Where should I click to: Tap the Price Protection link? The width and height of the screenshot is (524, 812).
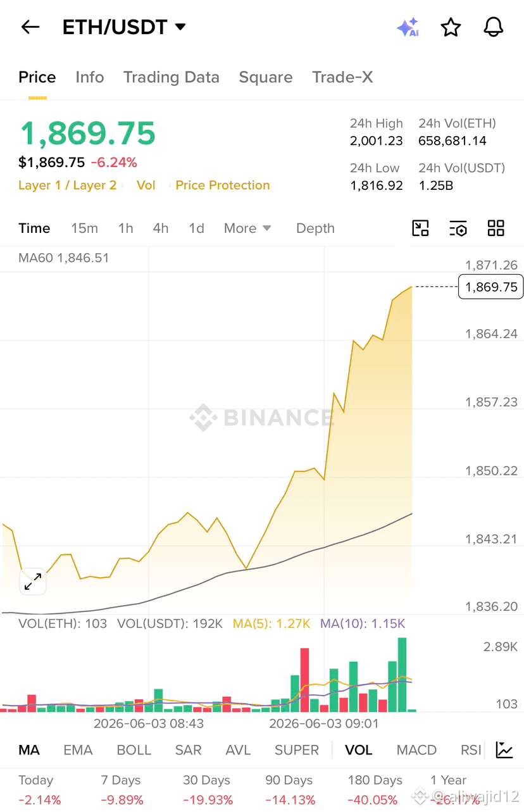click(223, 185)
